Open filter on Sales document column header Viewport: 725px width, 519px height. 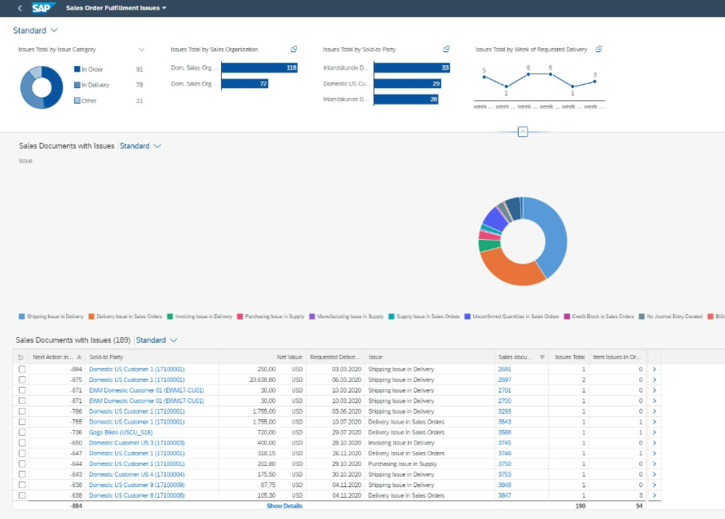(x=542, y=357)
